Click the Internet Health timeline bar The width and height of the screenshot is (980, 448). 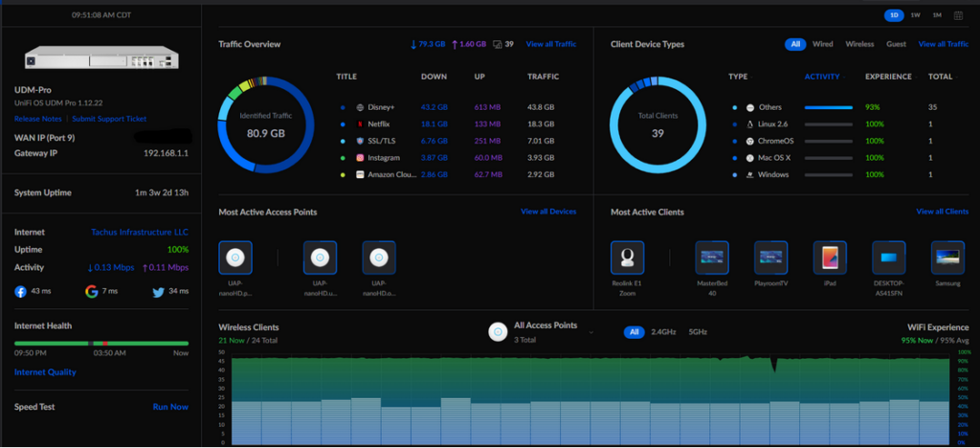pos(100,343)
